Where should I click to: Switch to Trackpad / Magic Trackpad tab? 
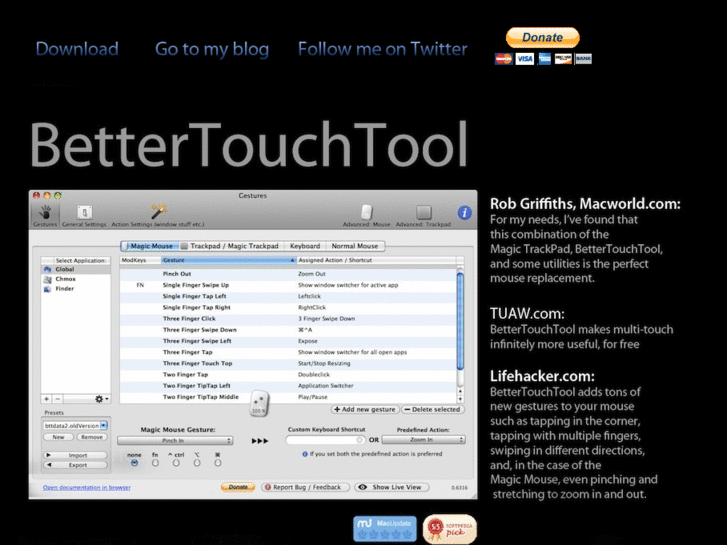tap(230, 246)
